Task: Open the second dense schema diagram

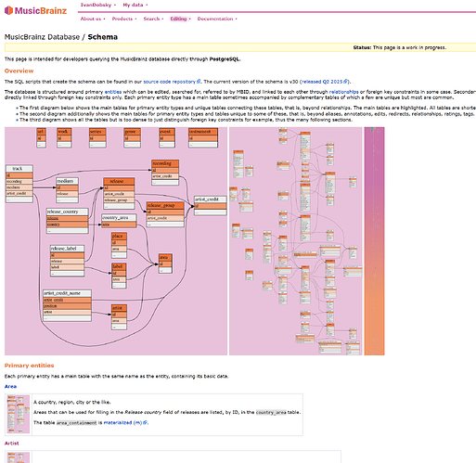Action: [296, 241]
